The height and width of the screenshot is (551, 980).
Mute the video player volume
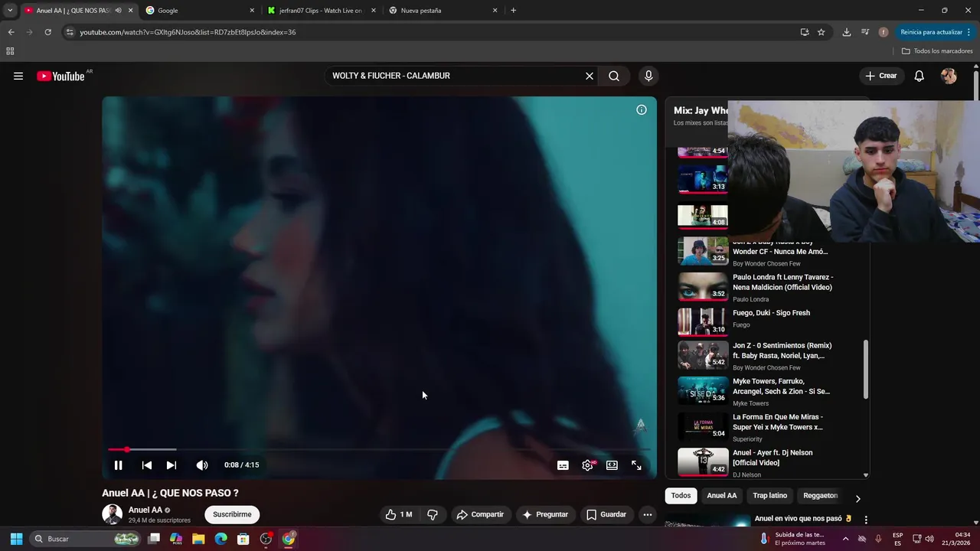(202, 465)
